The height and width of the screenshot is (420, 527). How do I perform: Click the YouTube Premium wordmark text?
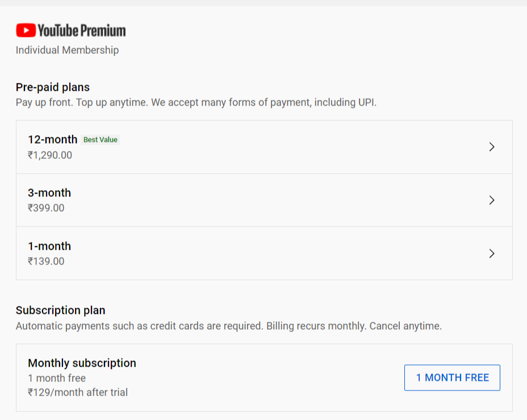click(x=81, y=30)
